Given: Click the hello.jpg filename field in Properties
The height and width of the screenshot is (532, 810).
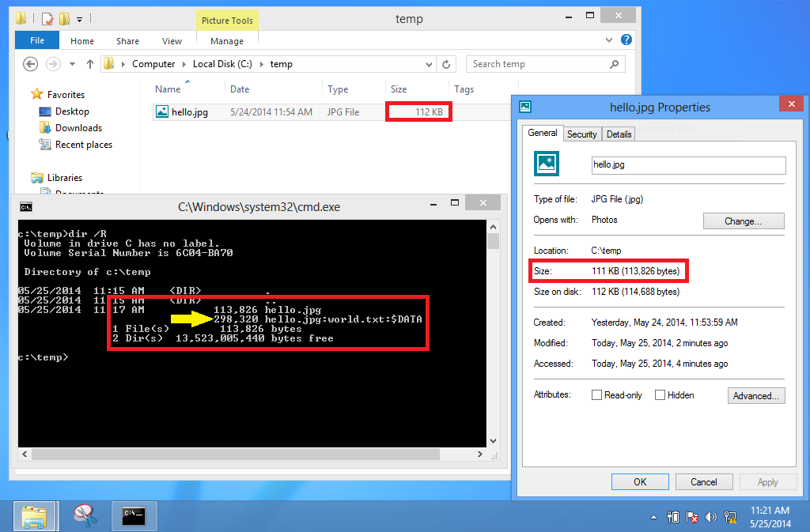Looking at the screenshot, I should point(689,165).
